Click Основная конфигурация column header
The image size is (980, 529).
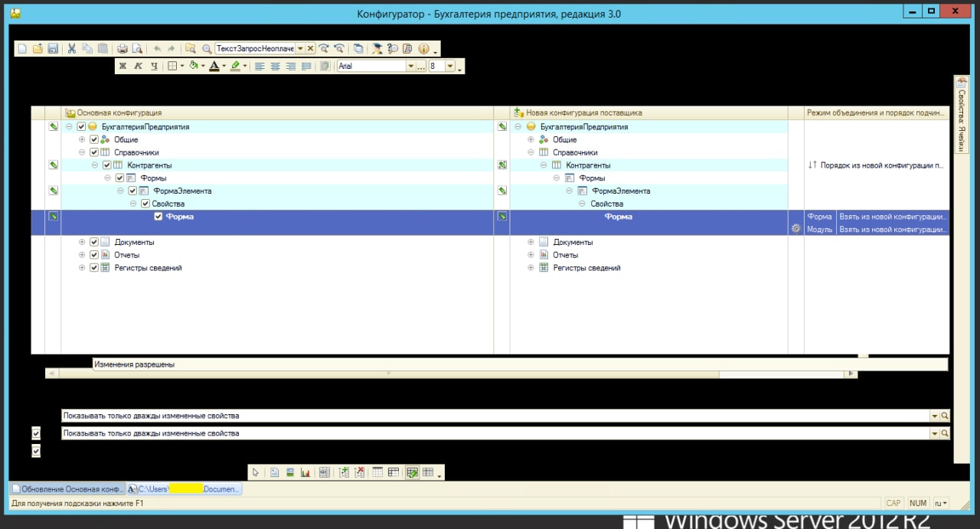[277, 113]
